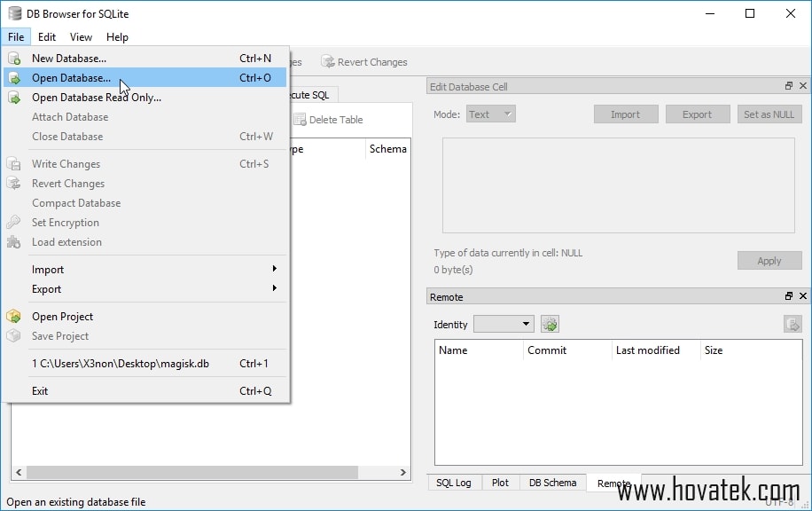Image resolution: width=812 pixels, height=511 pixels.
Task: Click the Revert Changes toolbar icon
Action: pyautogui.click(x=328, y=62)
